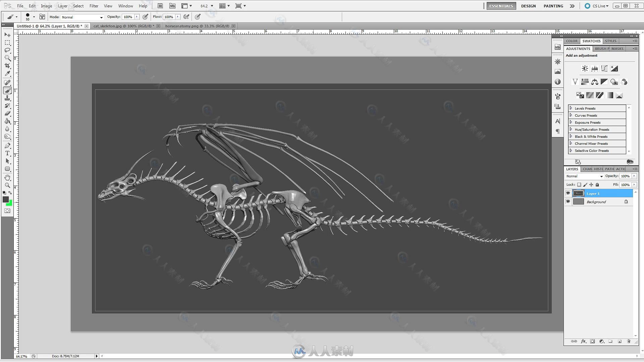This screenshot has height=362, width=644.
Task: Select the Paint Bucket tool
Action: pyautogui.click(x=7, y=121)
